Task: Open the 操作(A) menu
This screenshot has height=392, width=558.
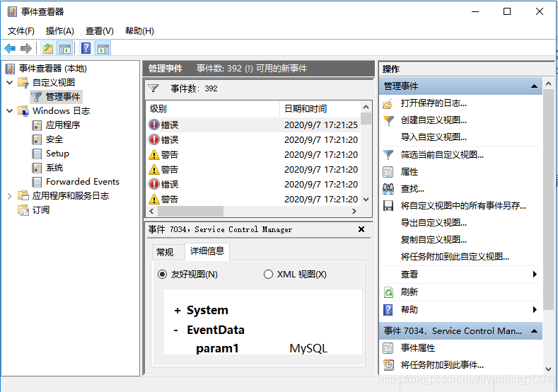Action: pyautogui.click(x=60, y=31)
